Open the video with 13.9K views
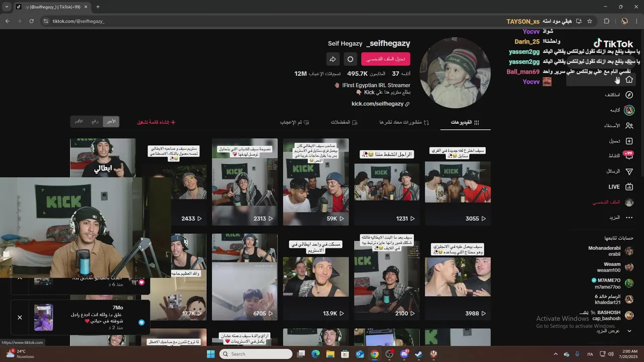644x362 pixels. pyautogui.click(x=315, y=277)
